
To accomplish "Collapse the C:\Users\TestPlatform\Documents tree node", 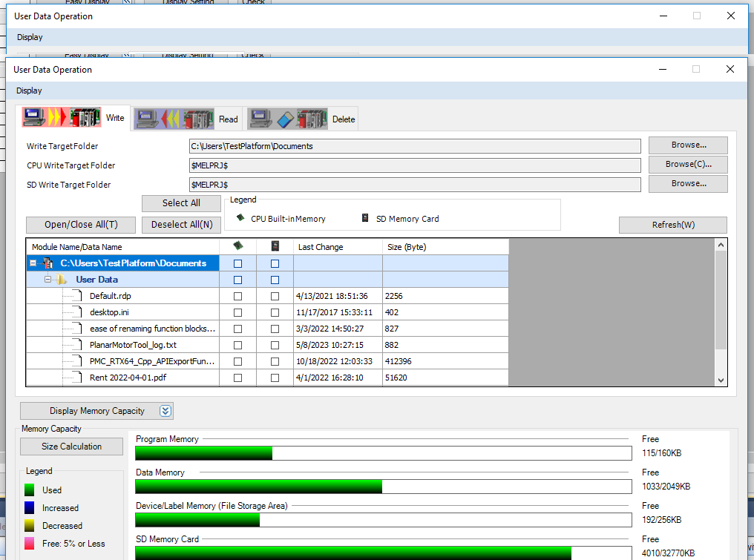I will point(33,263).
